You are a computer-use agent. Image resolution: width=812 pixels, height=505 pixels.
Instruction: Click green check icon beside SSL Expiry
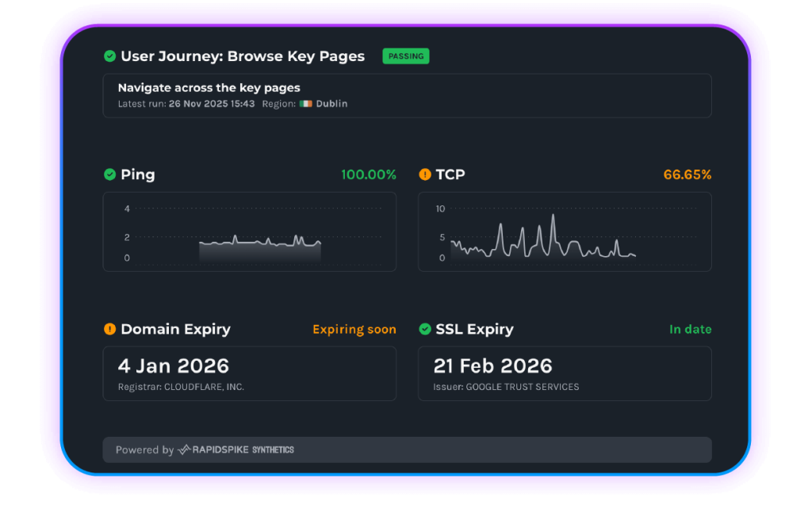tap(425, 329)
